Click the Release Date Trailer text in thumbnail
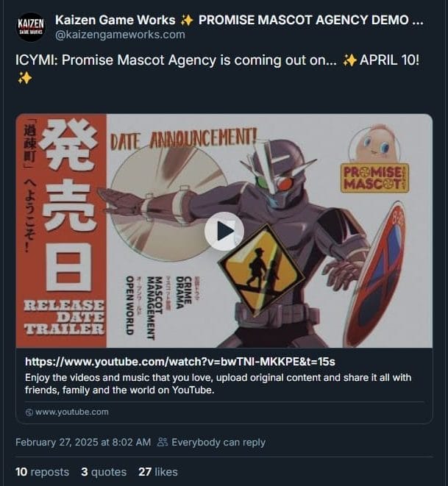Image resolution: width=448 pixels, height=486 pixels. pos(64,318)
